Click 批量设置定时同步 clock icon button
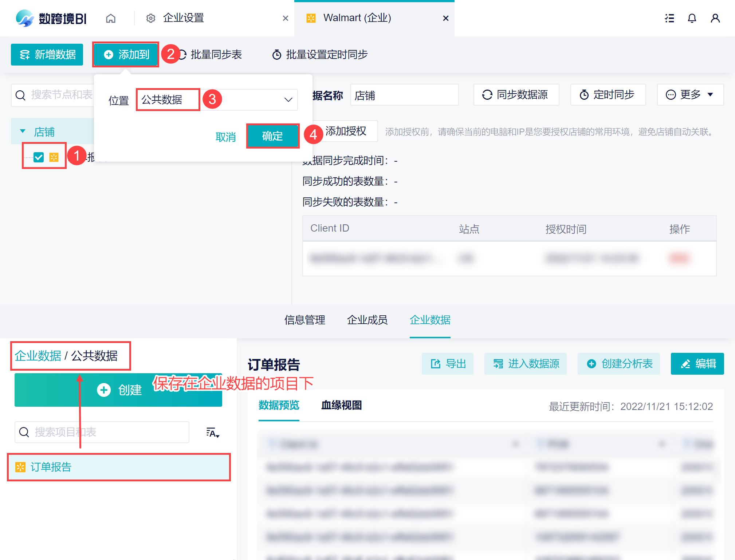The height and width of the screenshot is (560, 735). [320, 55]
